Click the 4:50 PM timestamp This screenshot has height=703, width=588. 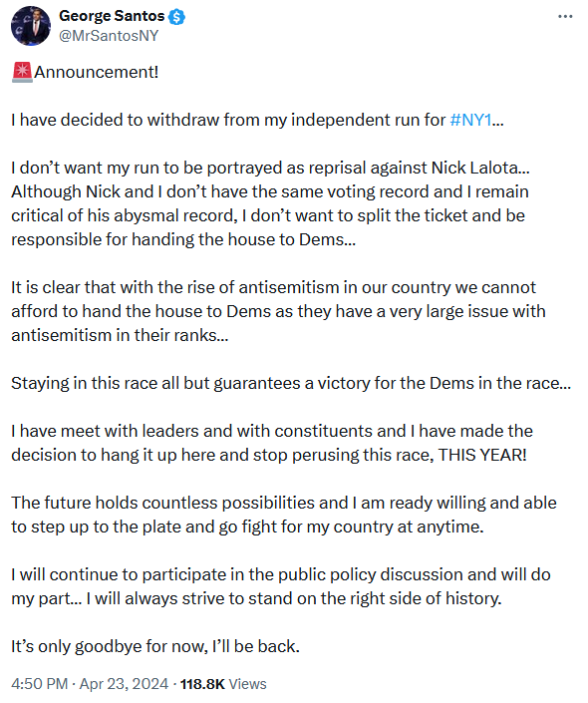pyautogui.click(x=40, y=684)
